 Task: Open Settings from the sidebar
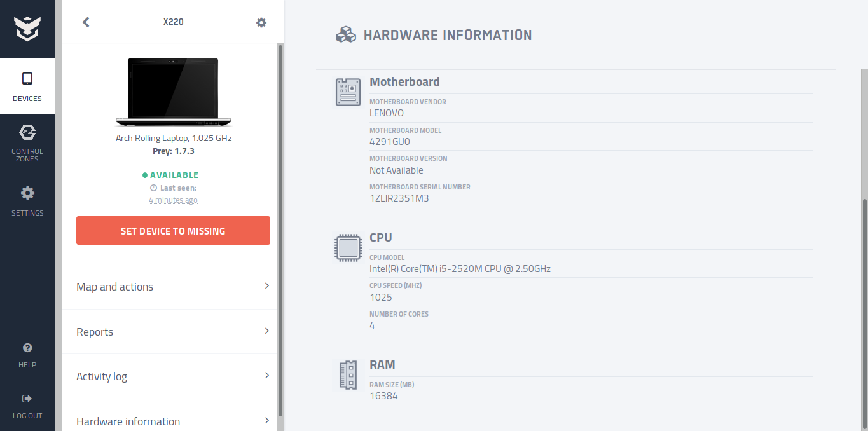coord(27,201)
